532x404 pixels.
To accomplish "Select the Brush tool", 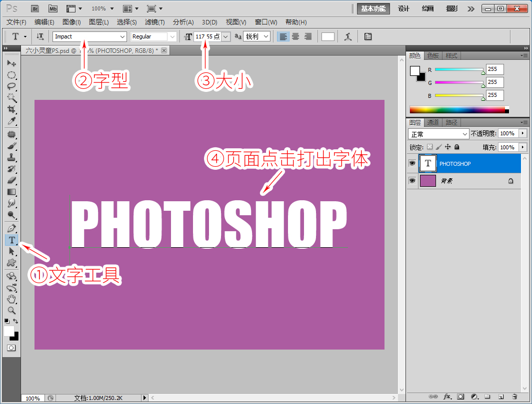I will pyautogui.click(x=11, y=146).
